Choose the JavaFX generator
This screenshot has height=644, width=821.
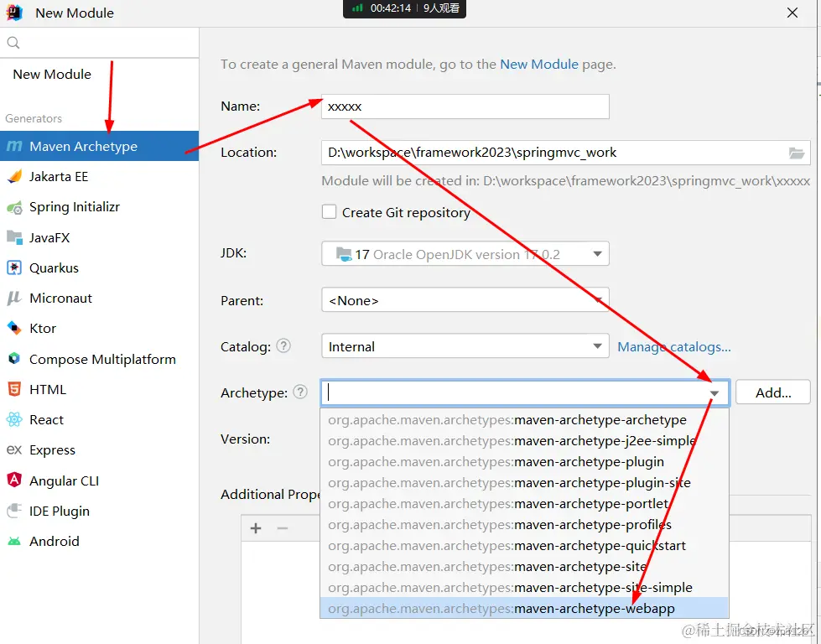tap(99, 237)
